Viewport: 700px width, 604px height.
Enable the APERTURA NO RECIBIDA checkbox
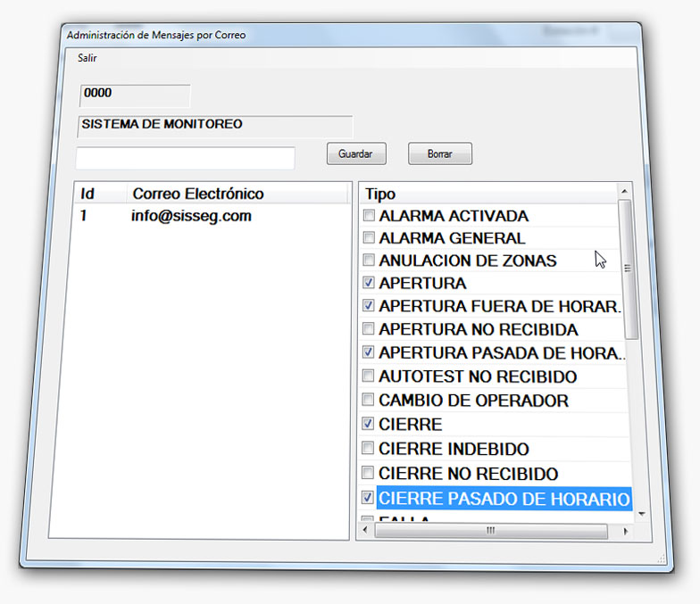tap(368, 329)
